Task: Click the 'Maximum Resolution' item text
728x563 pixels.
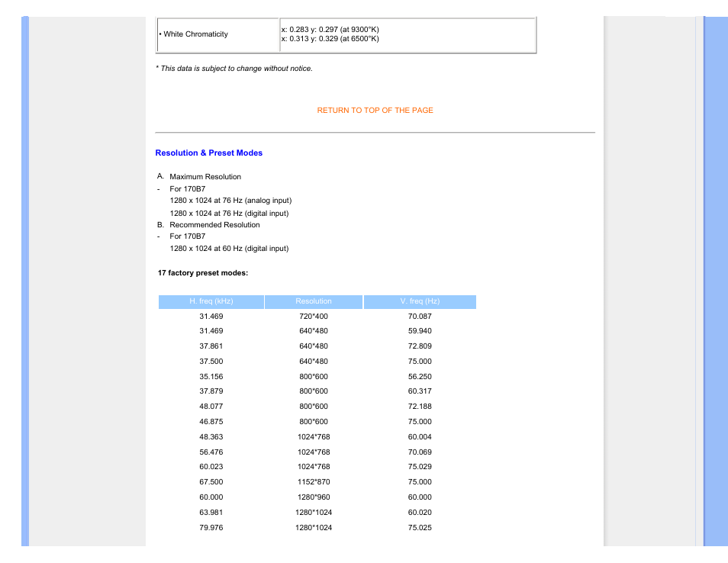Action: 205,177
